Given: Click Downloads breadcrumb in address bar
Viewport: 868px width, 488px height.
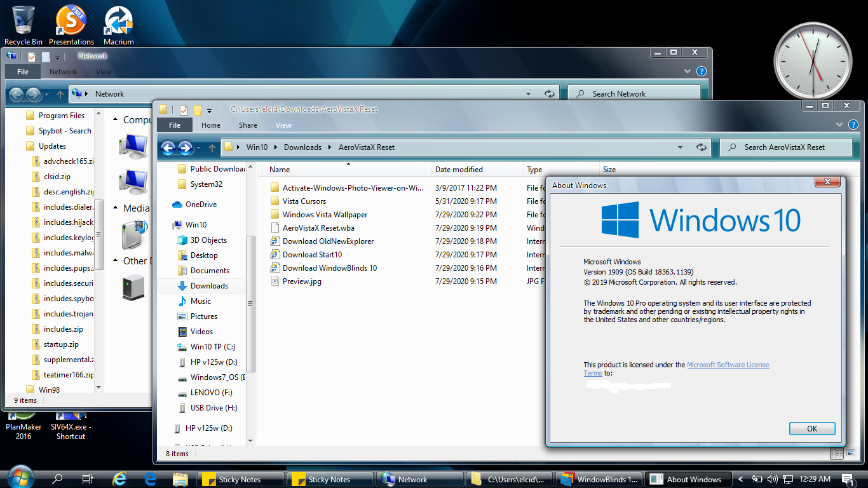Looking at the screenshot, I should click(x=302, y=147).
